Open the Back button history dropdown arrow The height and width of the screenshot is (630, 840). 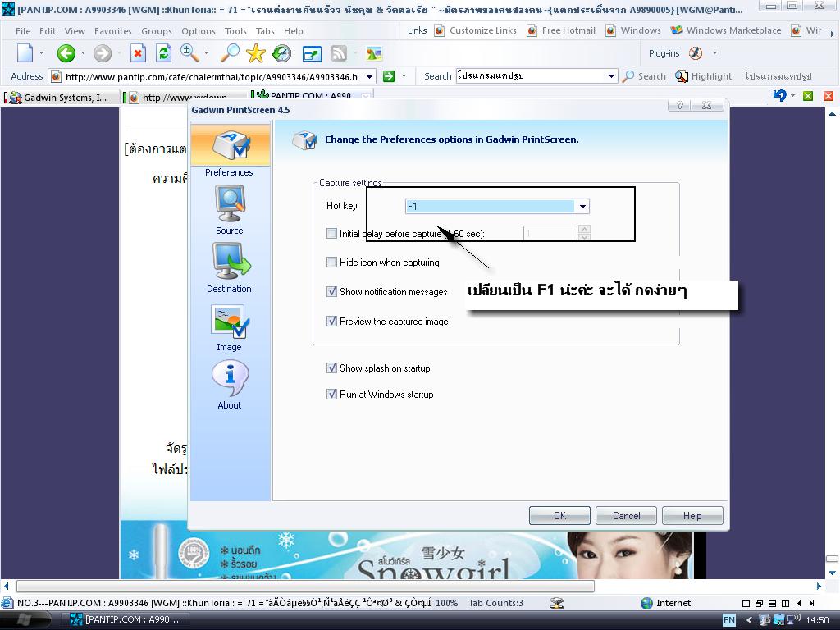coord(83,53)
